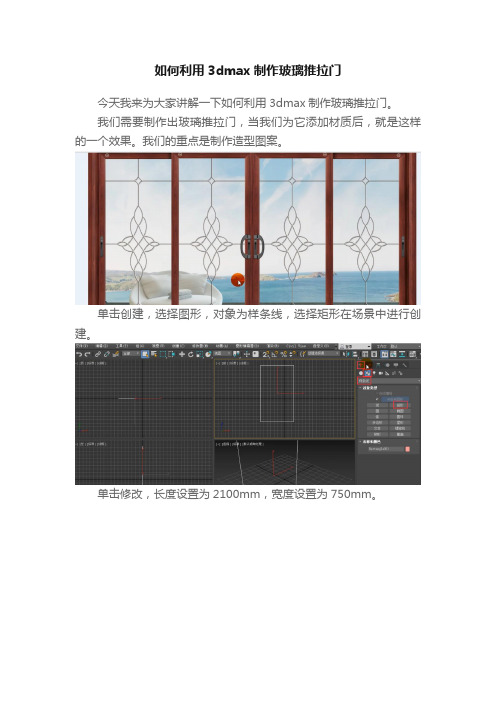Open the Splines category dropdown
The width and height of the screenshot is (496, 702).
(x=389, y=381)
